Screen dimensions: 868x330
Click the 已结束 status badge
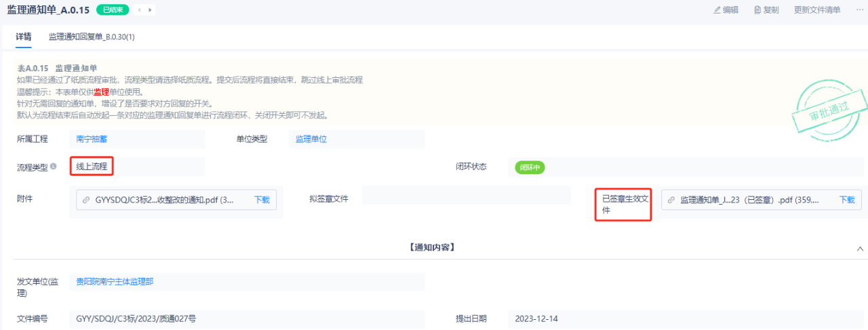tap(113, 10)
